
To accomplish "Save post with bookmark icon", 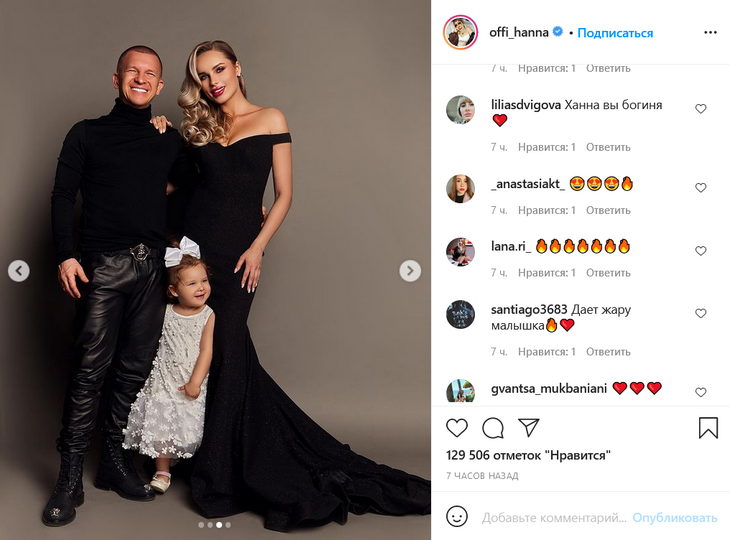I will pyautogui.click(x=708, y=428).
